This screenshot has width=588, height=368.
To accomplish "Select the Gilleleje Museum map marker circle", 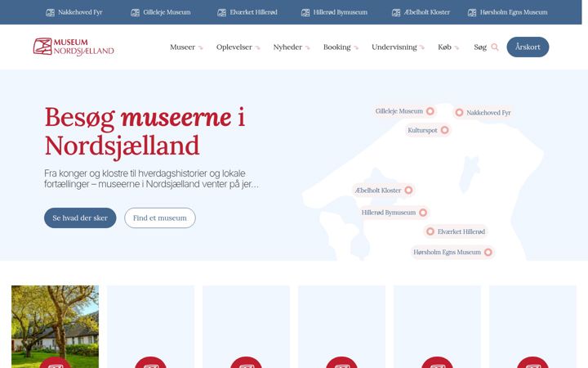I will click(430, 111).
